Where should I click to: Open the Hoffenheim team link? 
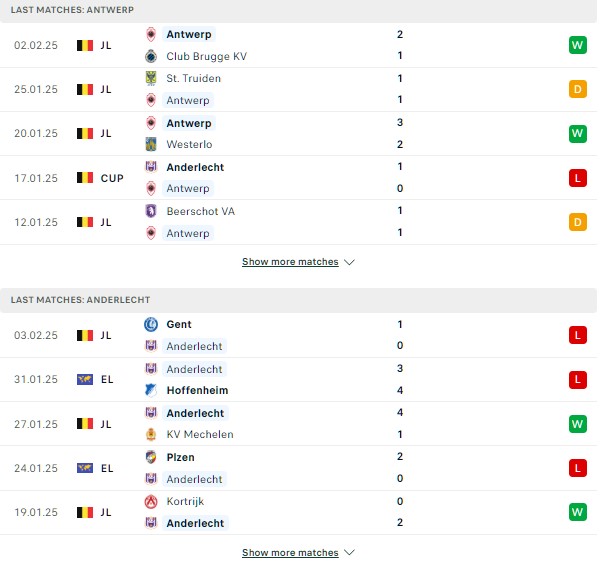[x=197, y=390]
